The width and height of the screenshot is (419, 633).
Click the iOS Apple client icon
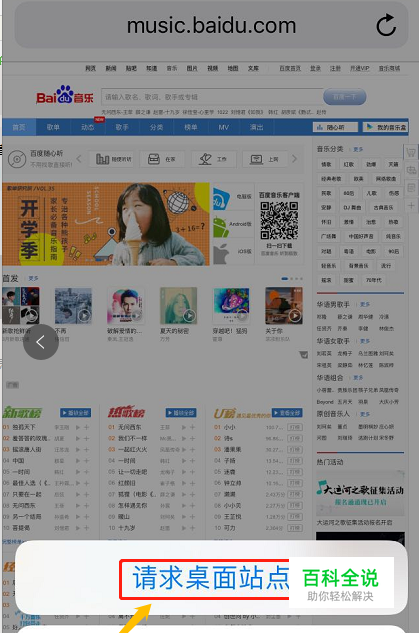click(221, 254)
